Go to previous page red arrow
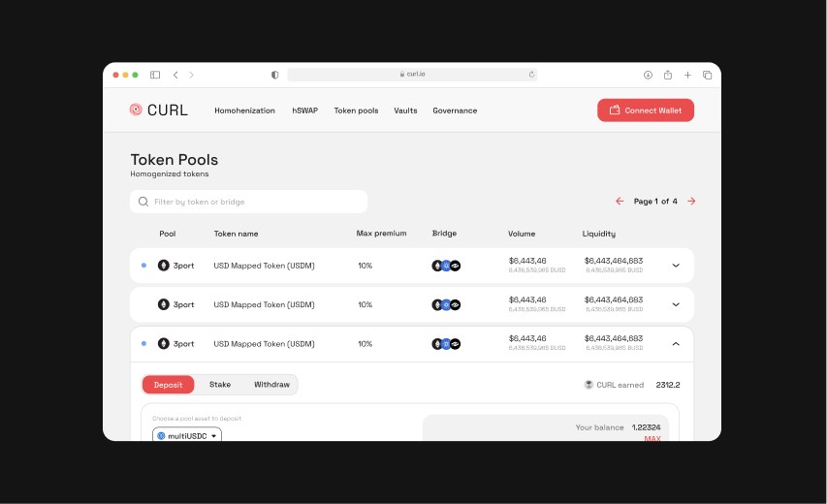 click(620, 201)
